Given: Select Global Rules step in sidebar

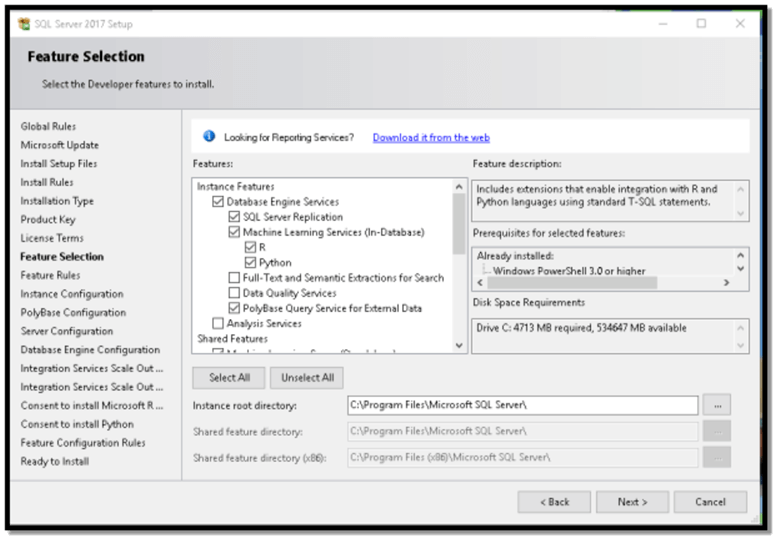Looking at the screenshot, I should [x=48, y=126].
